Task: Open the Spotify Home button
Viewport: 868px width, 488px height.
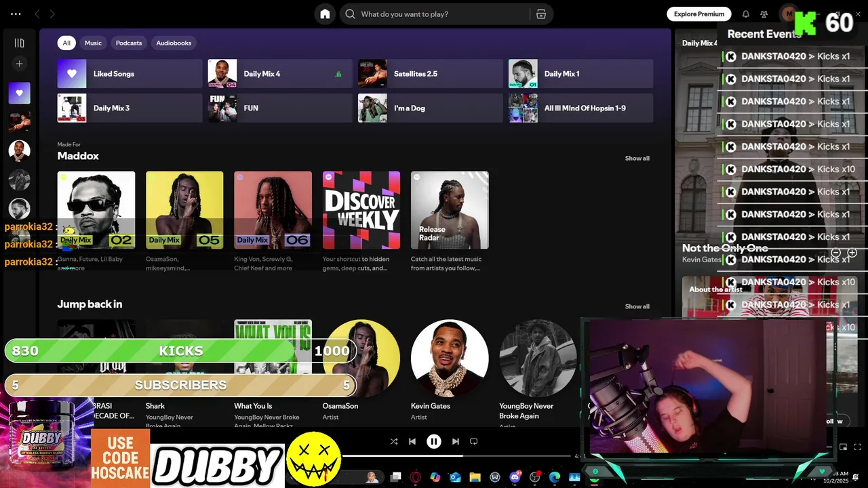Action: pyautogui.click(x=325, y=14)
